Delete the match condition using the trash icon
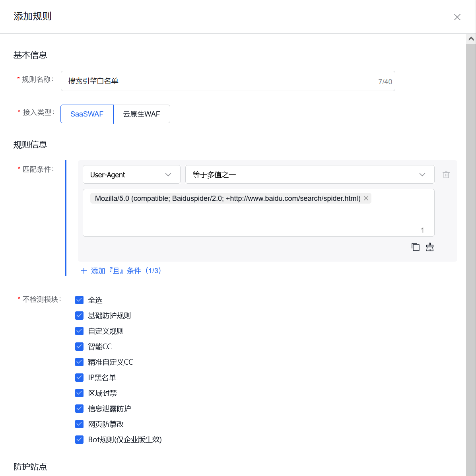476x476 pixels. click(446, 175)
